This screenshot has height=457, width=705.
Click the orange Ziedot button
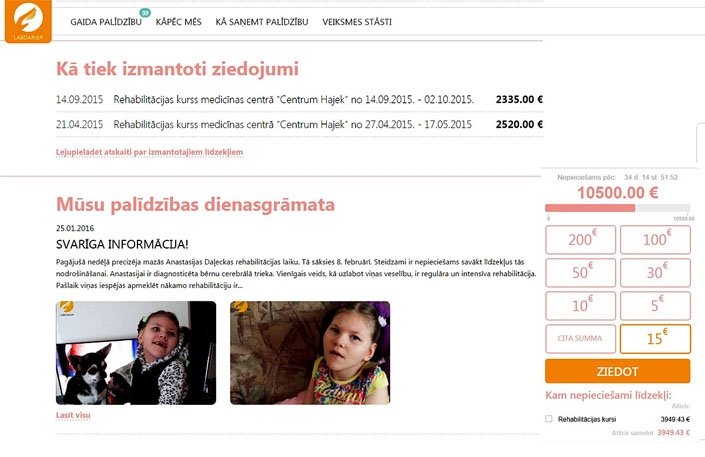coord(617,371)
